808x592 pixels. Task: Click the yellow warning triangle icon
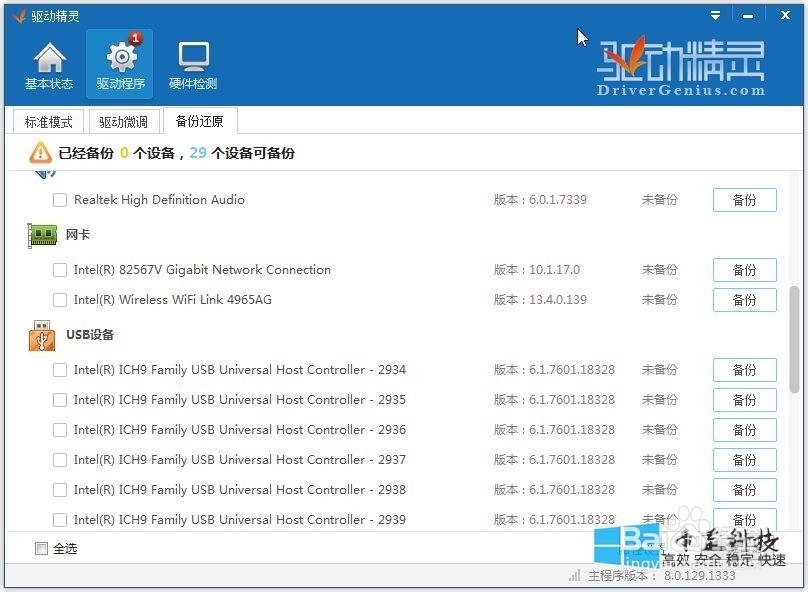pyautogui.click(x=41, y=152)
